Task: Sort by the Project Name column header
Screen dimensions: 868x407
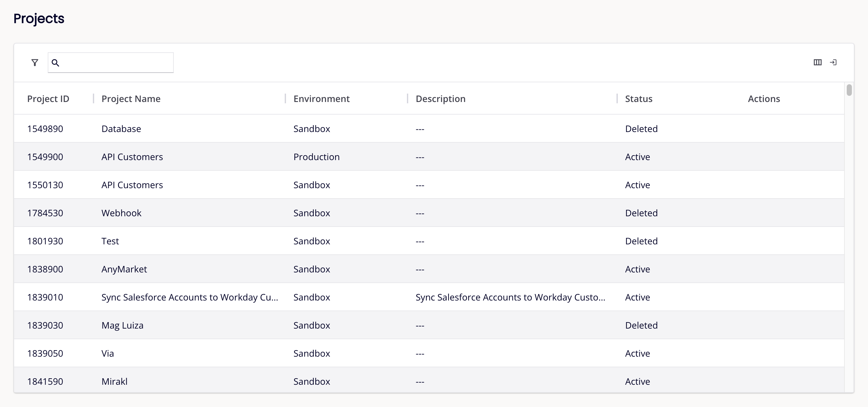Action: tap(131, 99)
